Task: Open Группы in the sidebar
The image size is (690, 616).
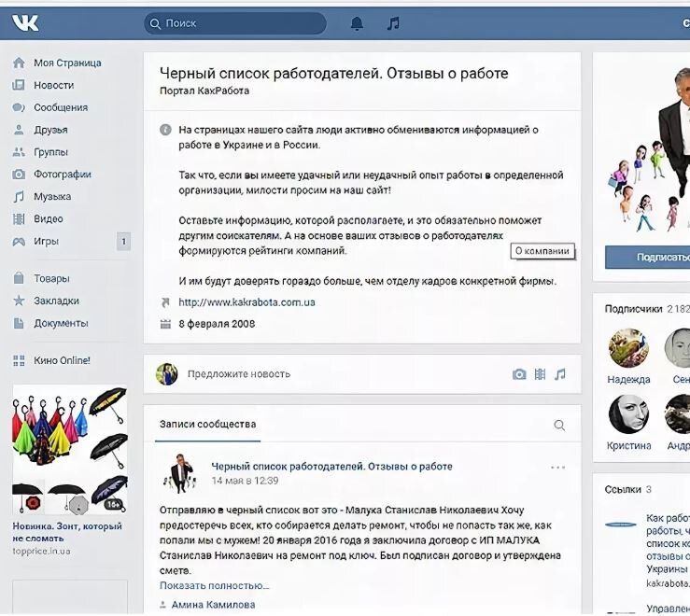Action: [50, 152]
